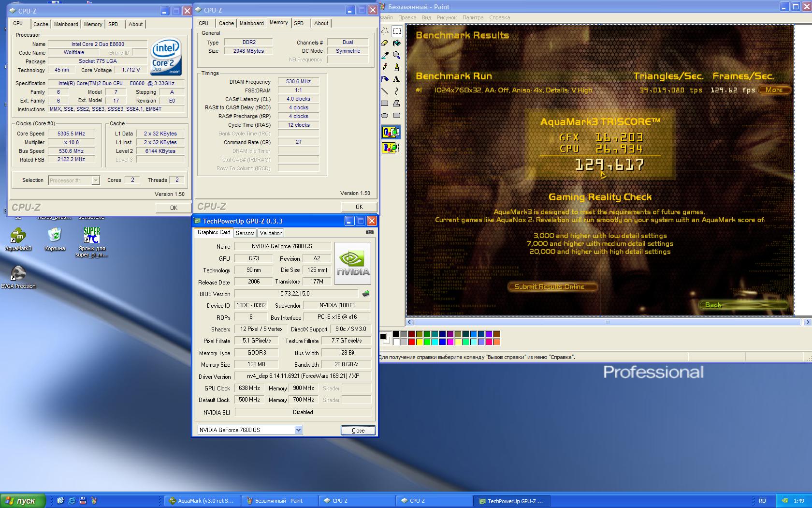Click the system clock showing 1:49
Viewport: 812px width, 508px height.
[x=798, y=501]
